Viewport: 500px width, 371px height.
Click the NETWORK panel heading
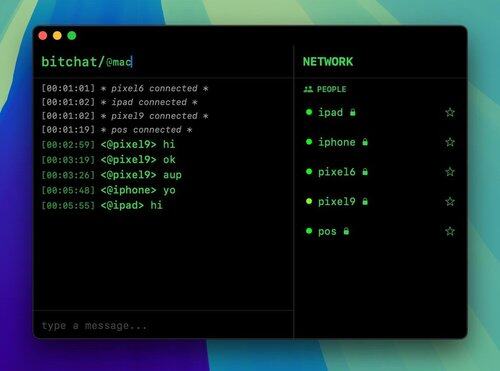coord(328,62)
